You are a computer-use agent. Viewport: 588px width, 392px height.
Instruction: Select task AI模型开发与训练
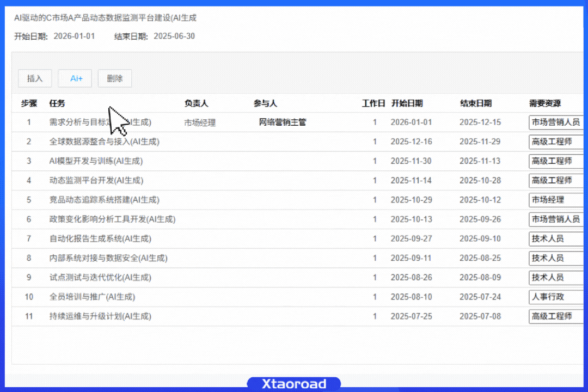[96, 161]
